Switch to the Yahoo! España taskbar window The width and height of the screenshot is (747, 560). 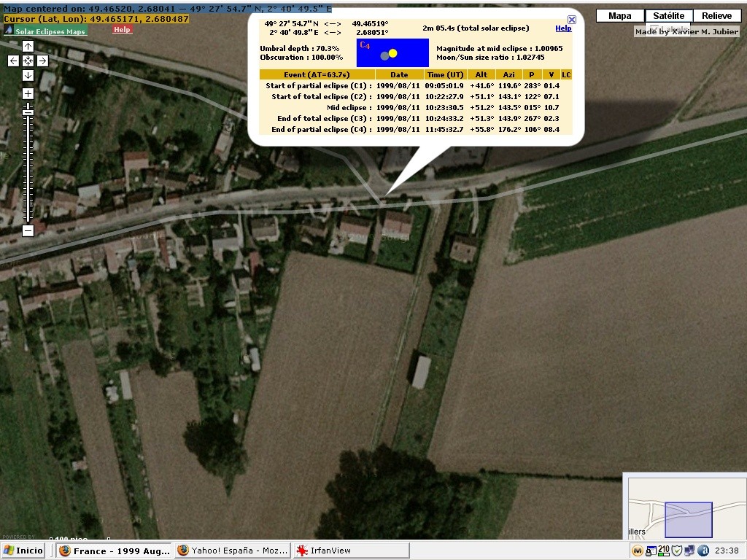pos(232,551)
